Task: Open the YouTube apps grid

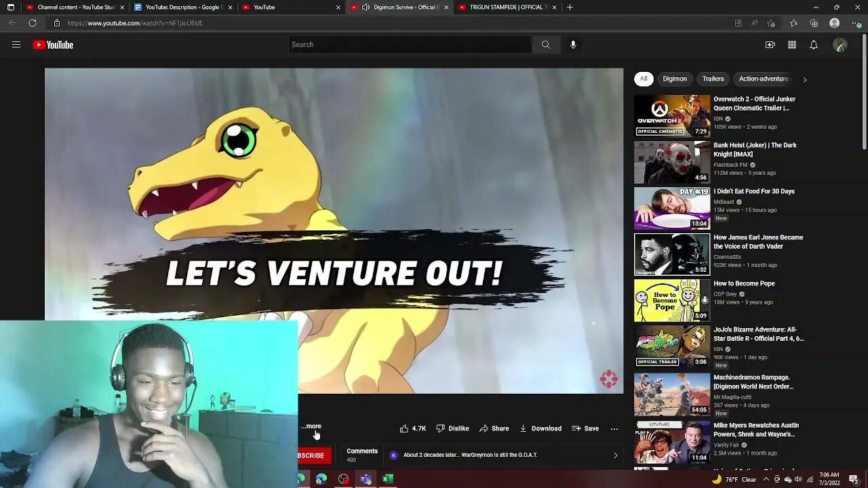Action: pyautogui.click(x=792, y=45)
